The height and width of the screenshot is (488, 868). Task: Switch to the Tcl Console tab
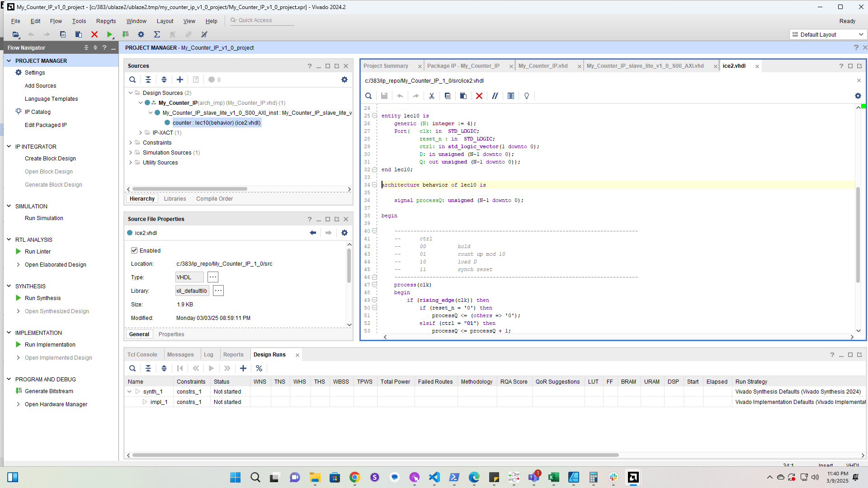click(x=142, y=355)
